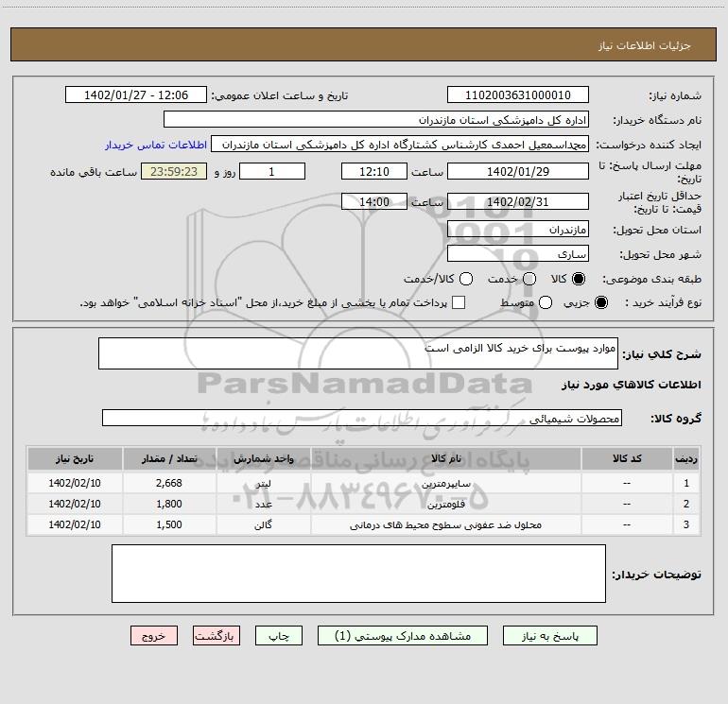Select the متوسط purchase type radio

click(x=546, y=302)
